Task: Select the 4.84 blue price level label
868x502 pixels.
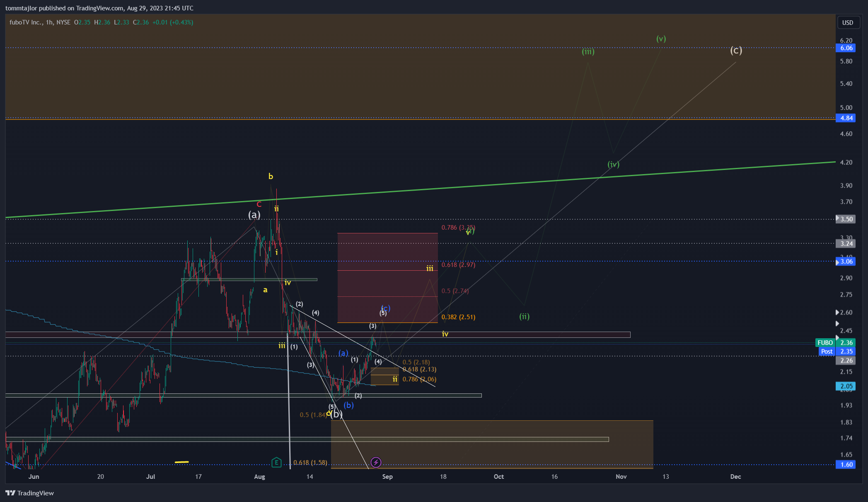Action: click(x=846, y=118)
